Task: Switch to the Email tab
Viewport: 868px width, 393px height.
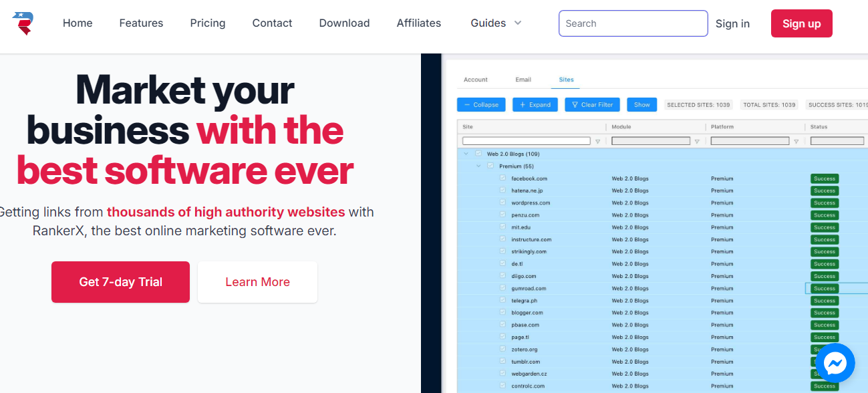Action: coord(523,80)
